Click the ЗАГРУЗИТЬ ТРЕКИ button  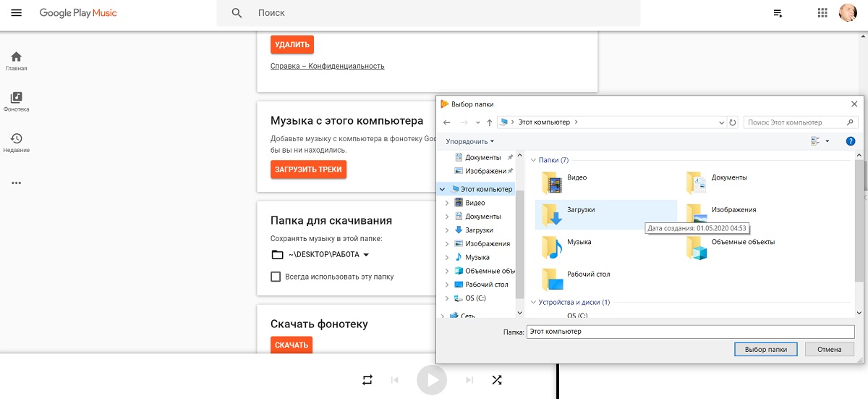[309, 169]
